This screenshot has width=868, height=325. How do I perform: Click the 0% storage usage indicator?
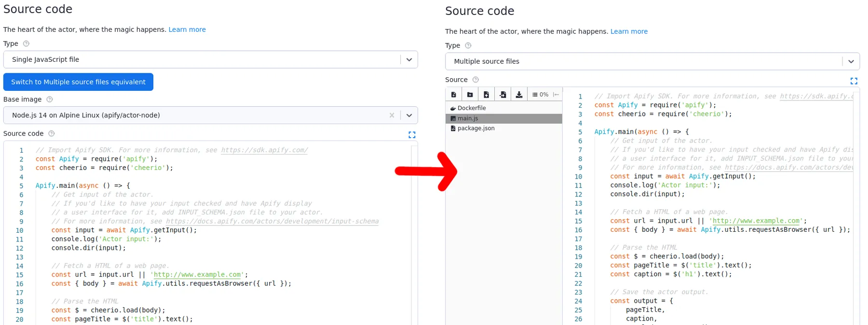point(540,95)
